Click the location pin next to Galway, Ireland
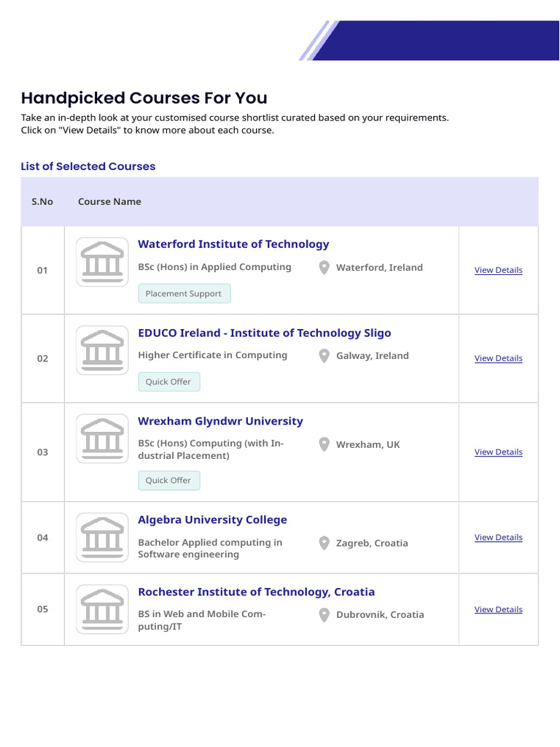The image size is (560, 747). click(x=324, y=356)
